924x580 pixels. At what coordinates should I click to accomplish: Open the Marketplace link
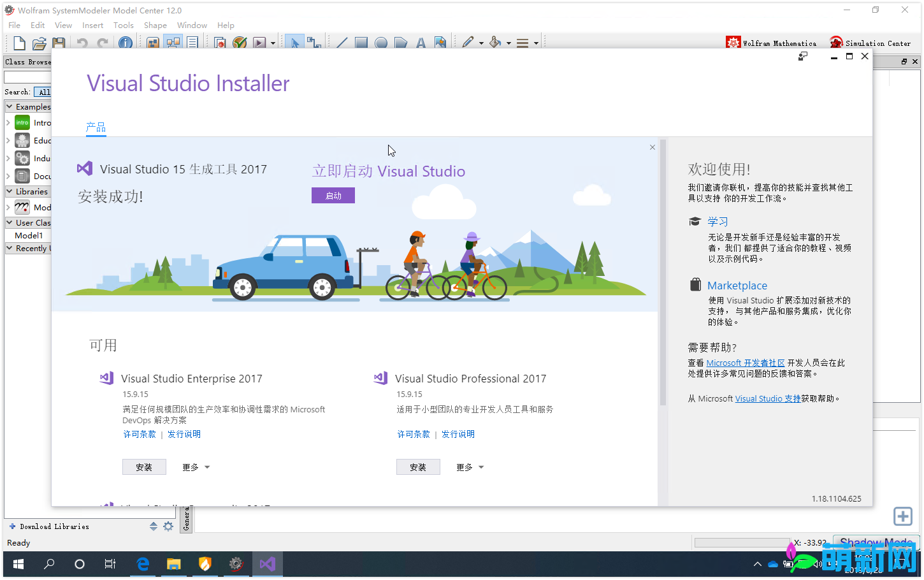coord(737,286)
